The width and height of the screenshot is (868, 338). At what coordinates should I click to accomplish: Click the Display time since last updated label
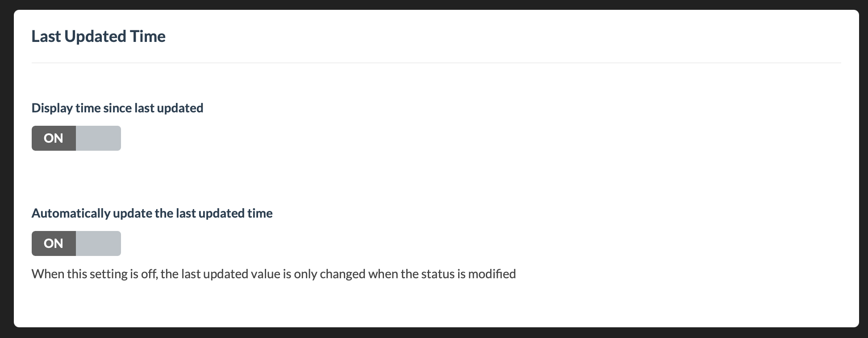point(117,108)
